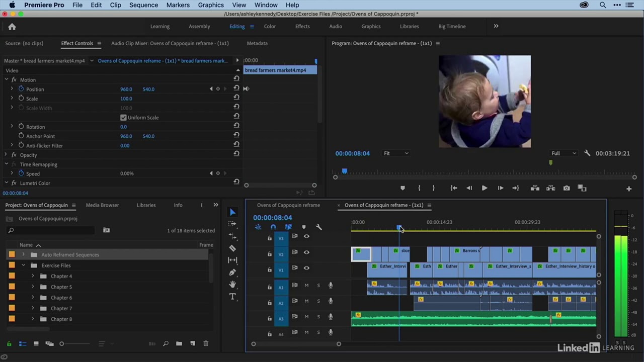This screenshot has width=644, height=362.
Task: Select the Track Select Forward tool
Action: point(232,224)
